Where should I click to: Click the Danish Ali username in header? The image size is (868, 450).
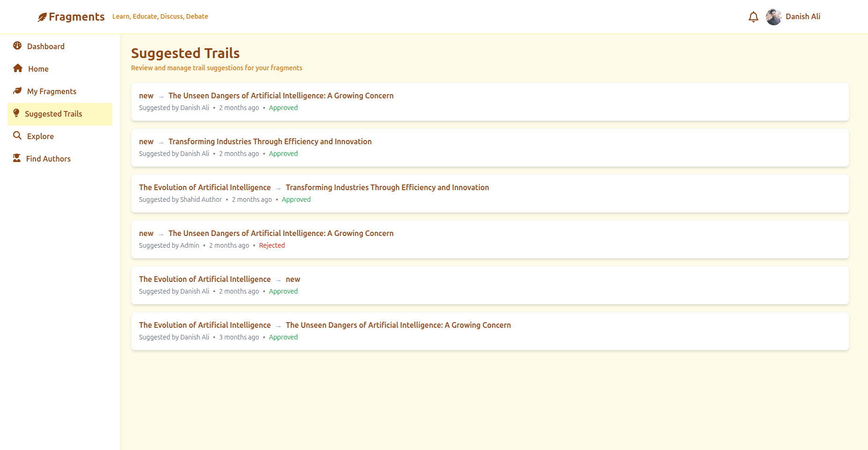pyautogui.click(x=803, y=16)
